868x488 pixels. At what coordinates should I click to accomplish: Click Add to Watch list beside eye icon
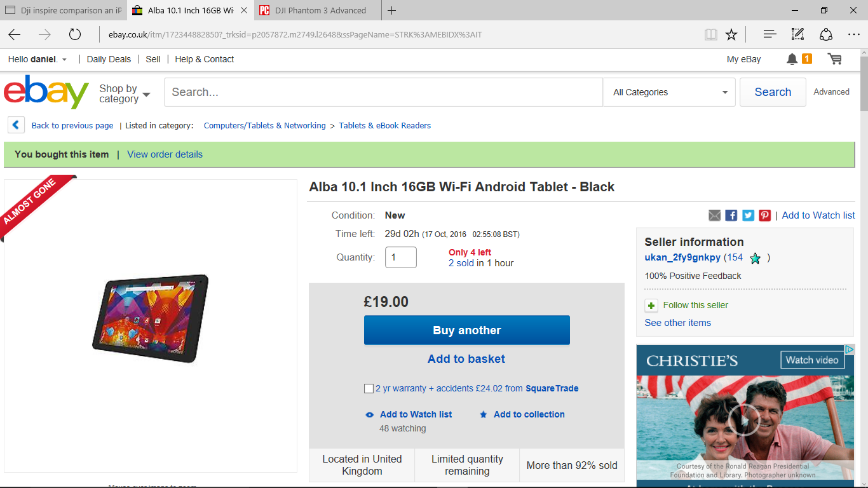[x=416, y=414]
